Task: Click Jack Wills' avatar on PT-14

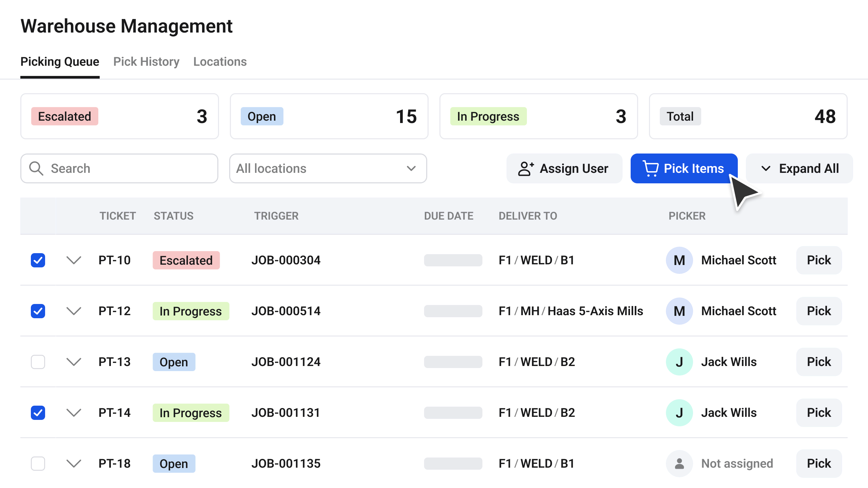Action: click(x=679, y=413)
